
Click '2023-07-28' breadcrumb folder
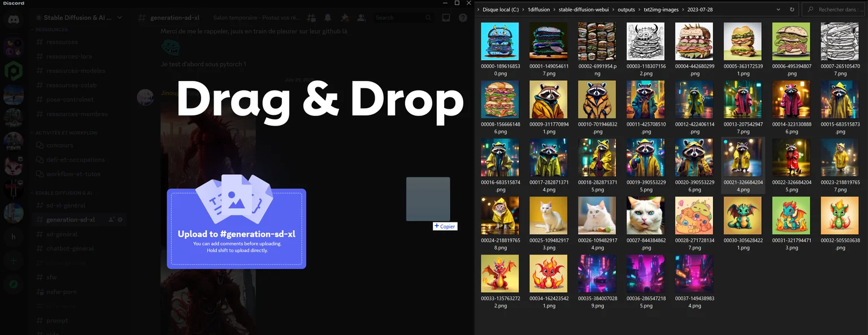pos(700,10)
